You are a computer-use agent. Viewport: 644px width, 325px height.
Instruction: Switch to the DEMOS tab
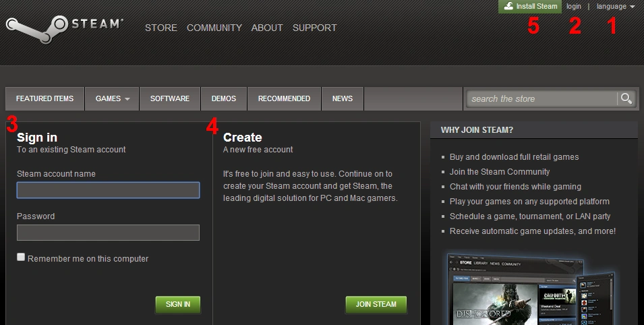point(224,98)
